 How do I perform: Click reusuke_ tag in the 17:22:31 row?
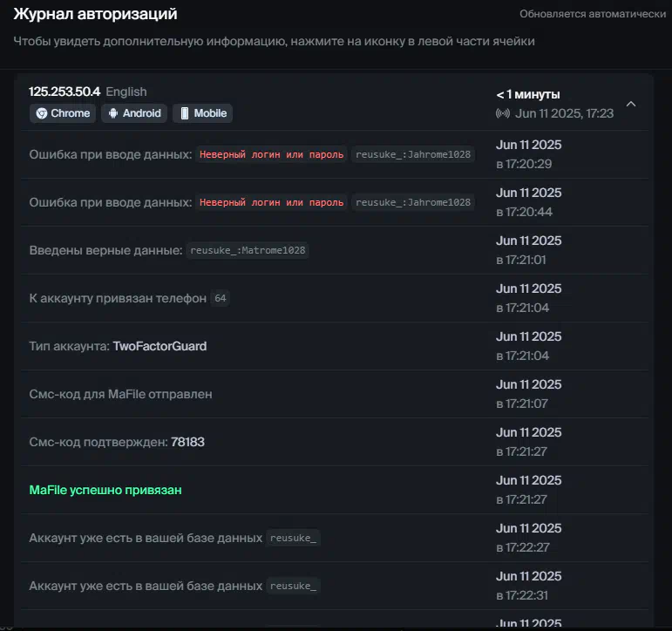pos(293,586)
